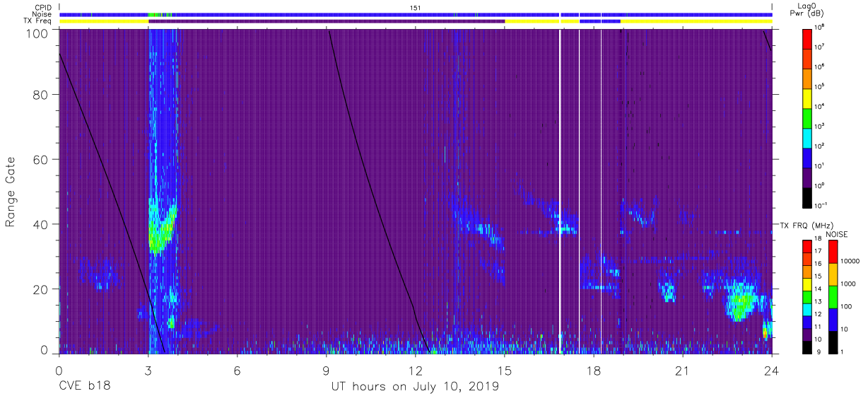
Task: Click the x-axis tick label "9"
Action: (x=327, y=371)
